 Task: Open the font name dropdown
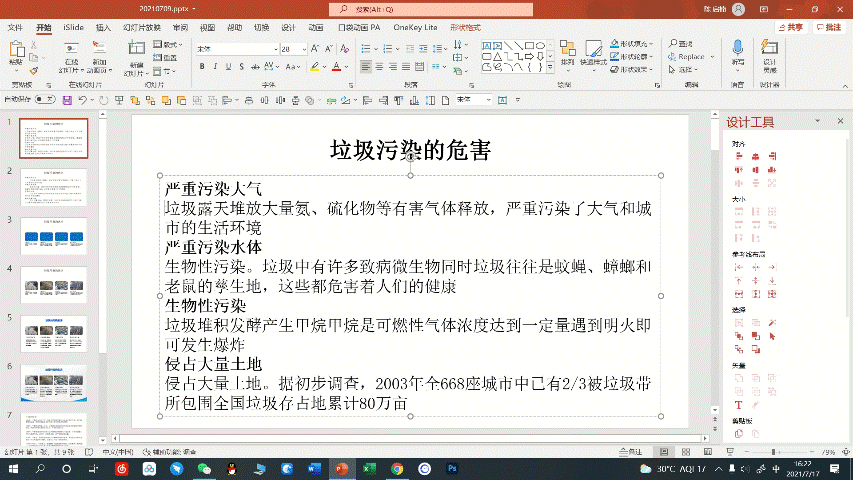coord(276,49)
